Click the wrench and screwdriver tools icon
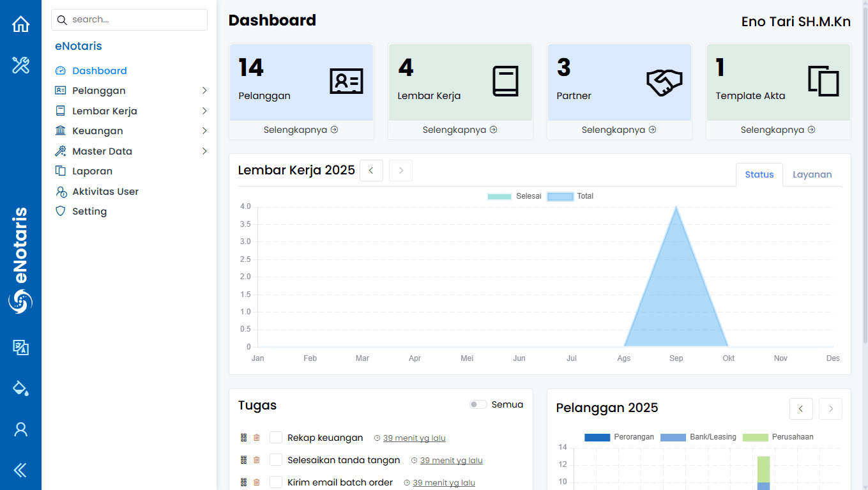868x490 pixels. [x=20, y=65]
